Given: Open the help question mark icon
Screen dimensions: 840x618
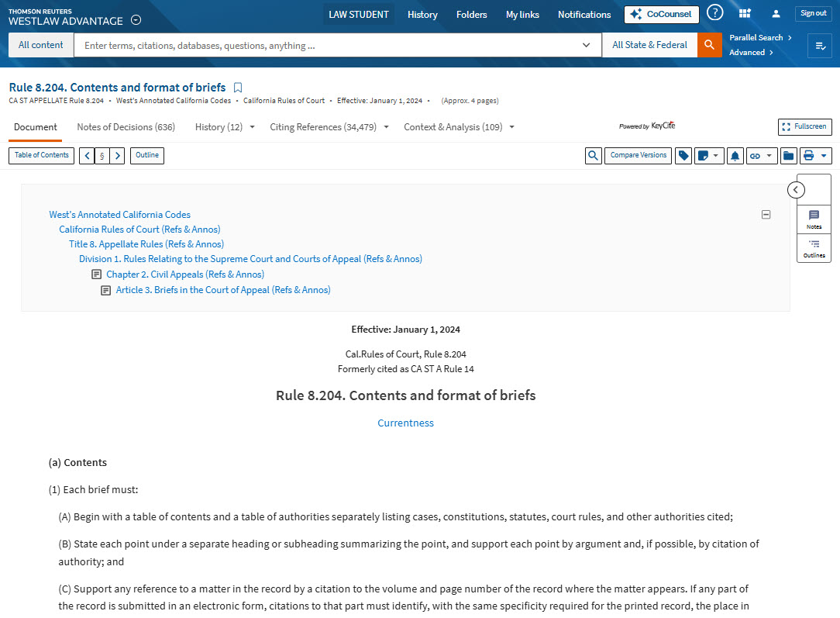Looking at the screenshot, I should (714, 13).
